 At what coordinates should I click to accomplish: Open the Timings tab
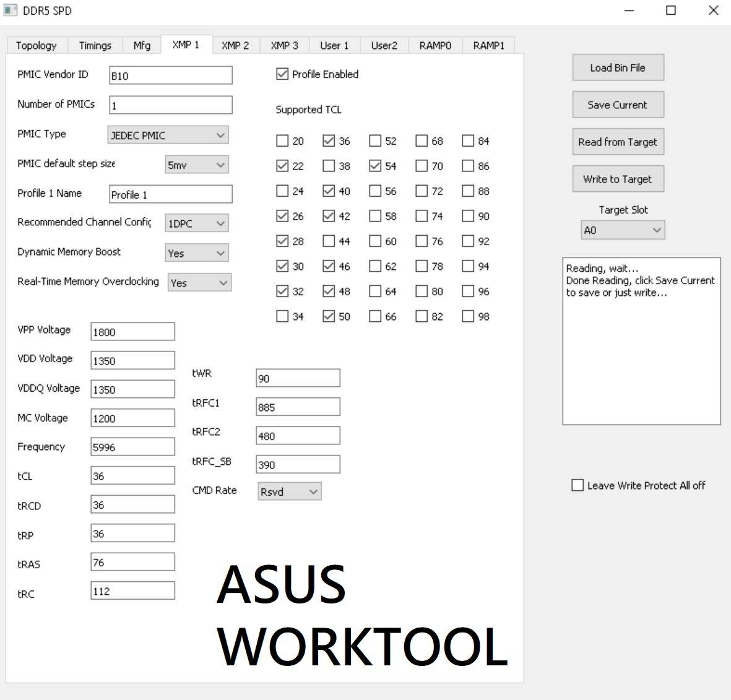pos(95,45)
